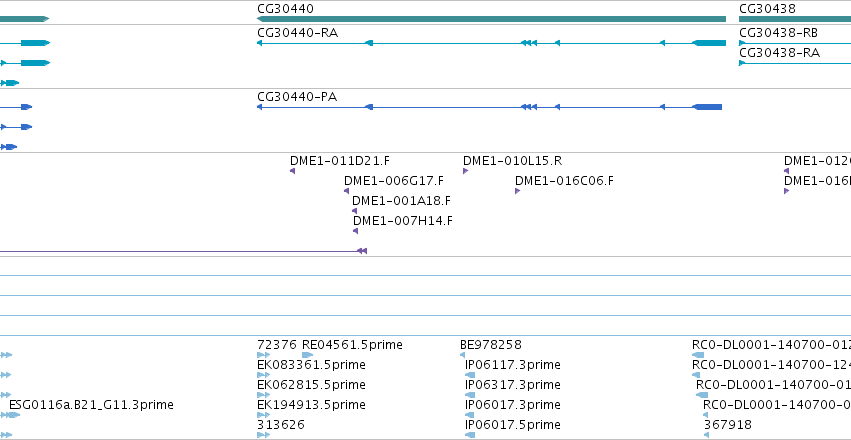Image resolution: width=851 pixels, height=440 pixels.
Task: Open EST BE978258 label
Action: (491, 345)
